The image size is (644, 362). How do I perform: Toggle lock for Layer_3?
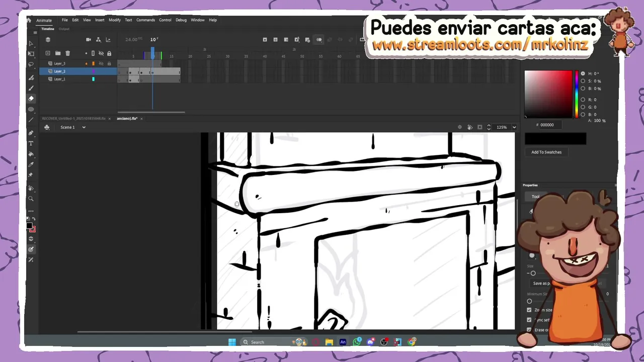[109, 63]
